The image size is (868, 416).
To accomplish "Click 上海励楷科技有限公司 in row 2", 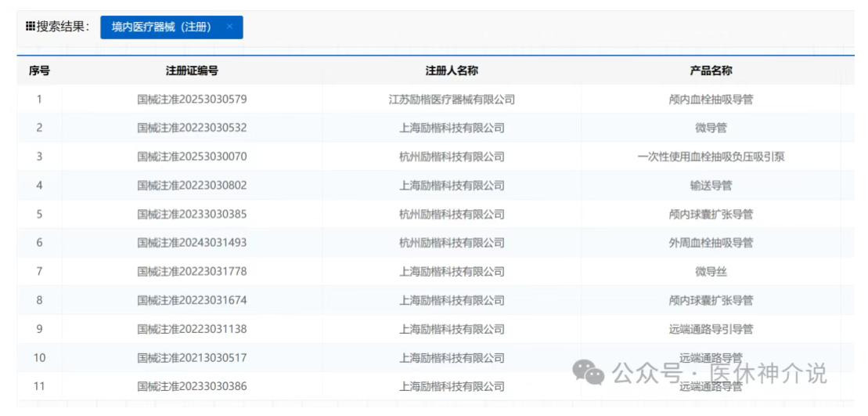I will click(x=452, y=128).
